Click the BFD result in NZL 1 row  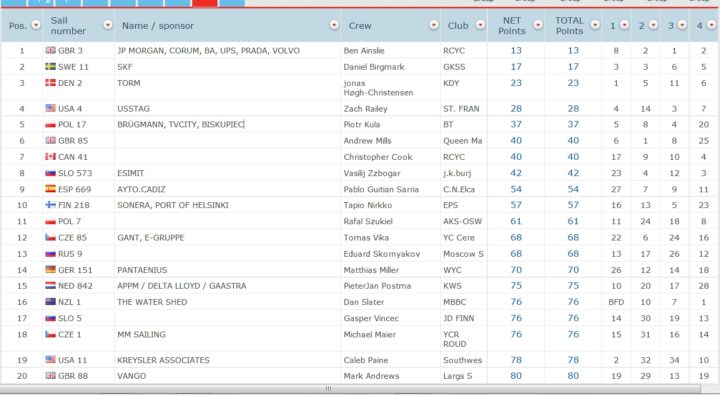(616, 302)
